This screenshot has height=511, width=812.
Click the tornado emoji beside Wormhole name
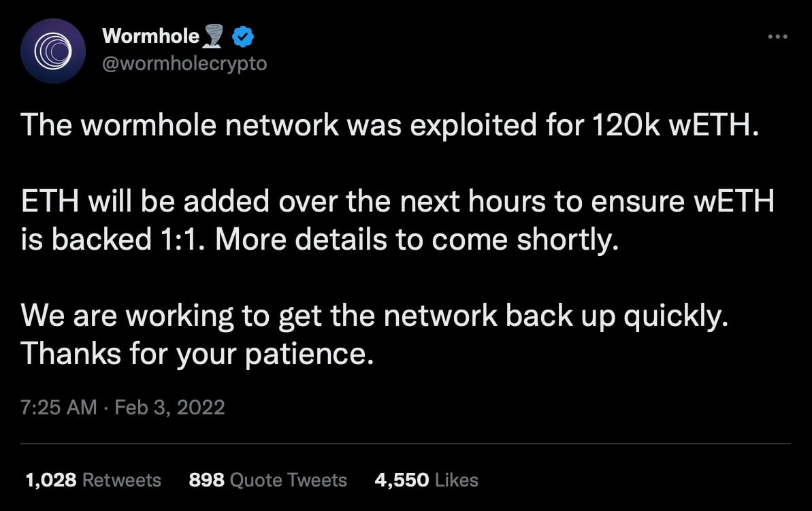point(212,36)
